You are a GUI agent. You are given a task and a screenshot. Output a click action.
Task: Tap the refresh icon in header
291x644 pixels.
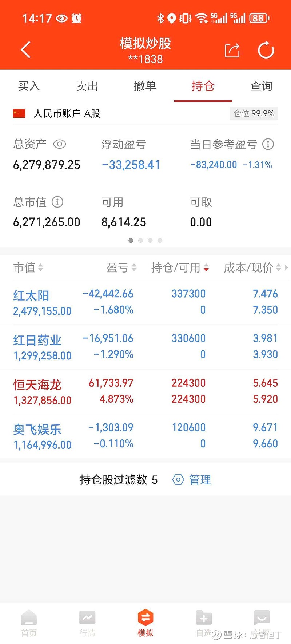tap(266, 50)
